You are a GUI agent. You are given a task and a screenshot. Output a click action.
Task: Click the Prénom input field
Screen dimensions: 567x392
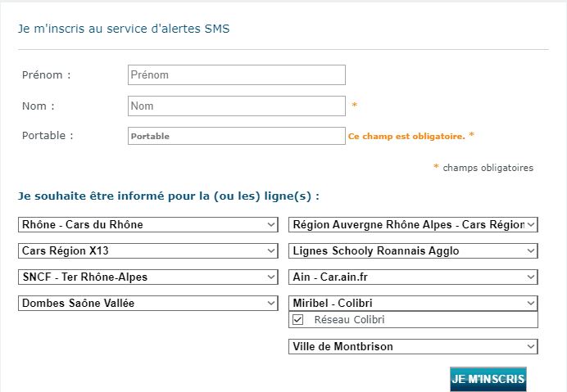[236, 75]
